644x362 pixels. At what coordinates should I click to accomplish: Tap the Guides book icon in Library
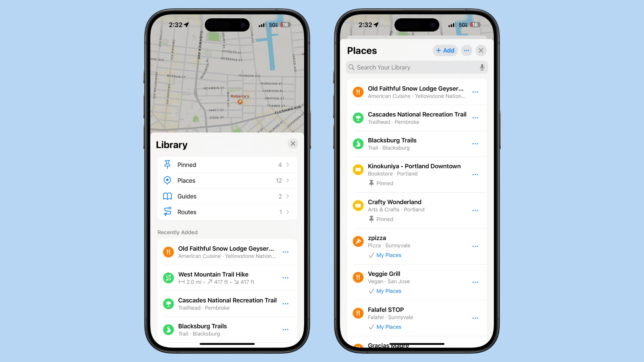coord(168,196)
